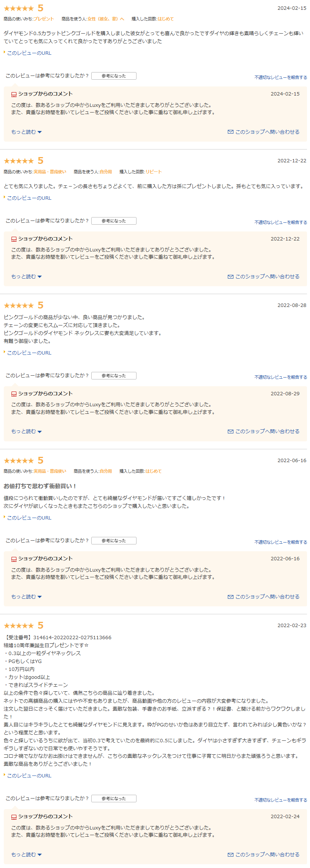Click the five-star rating of the 2022-02-23 review
The width and height of the screenshot is (310, 868).
pos(19,626)
